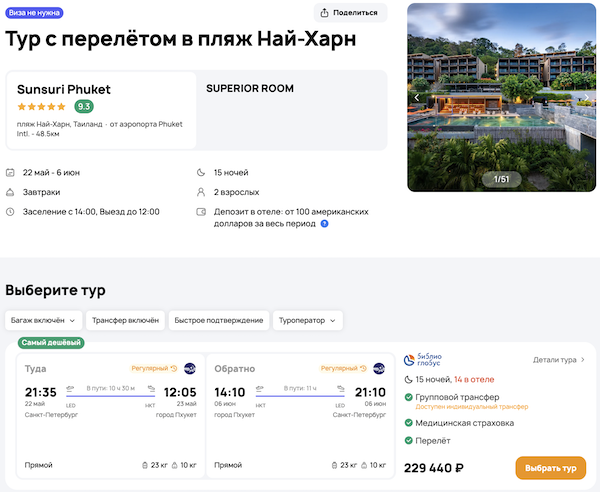Expand Детали тура chevron
Viewport: 600px width, 492px height.
point(583,359)
